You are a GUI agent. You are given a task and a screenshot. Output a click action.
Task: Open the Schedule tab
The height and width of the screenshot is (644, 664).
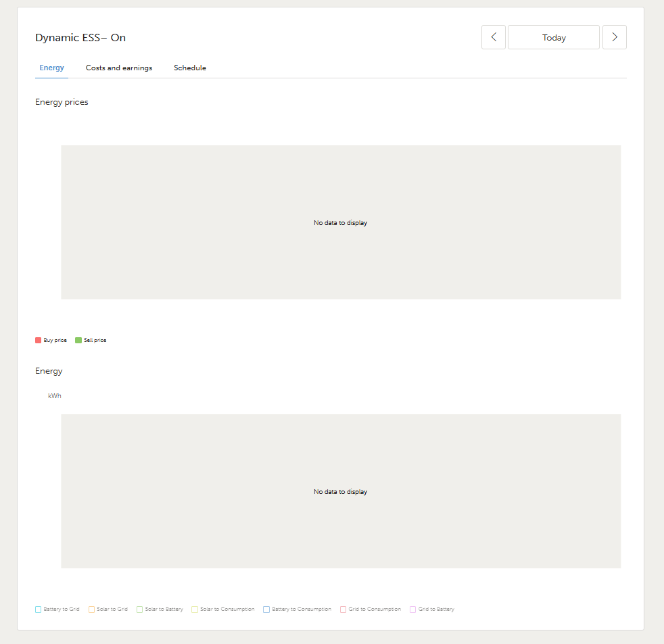(190, 68)
